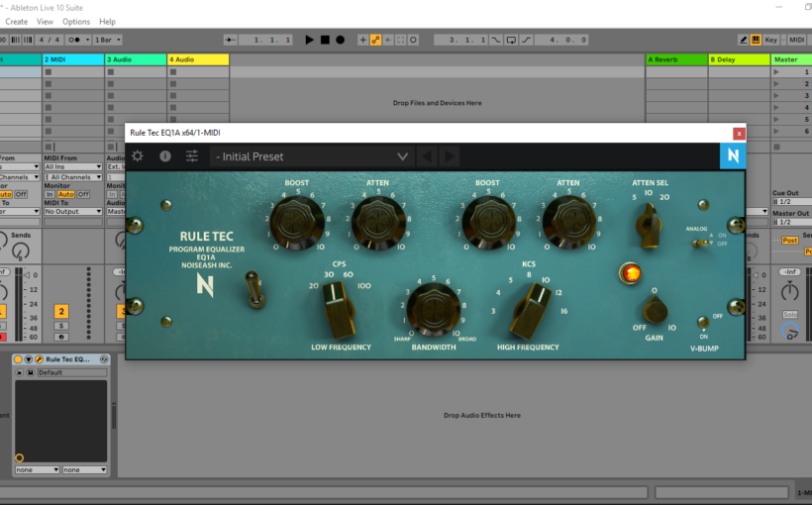This screenshot has width=812, height=505.
Task: Click the Post button on Master
Action: click(x=790, y=241)
